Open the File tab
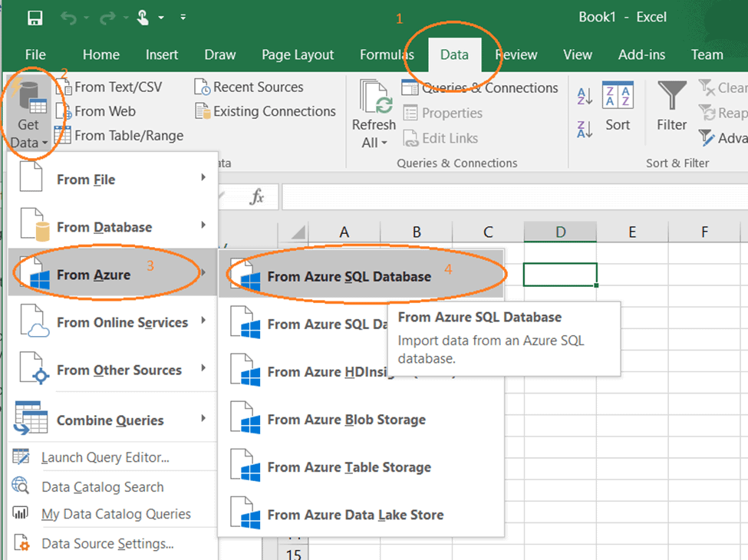This screenshot has height=560, width=748. [x=35, y=55]
